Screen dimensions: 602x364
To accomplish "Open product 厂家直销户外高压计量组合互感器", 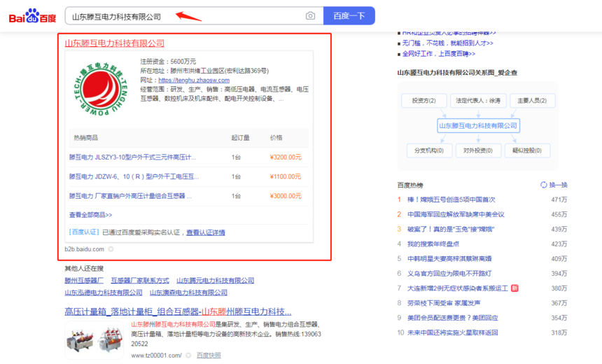I will 130,196.
